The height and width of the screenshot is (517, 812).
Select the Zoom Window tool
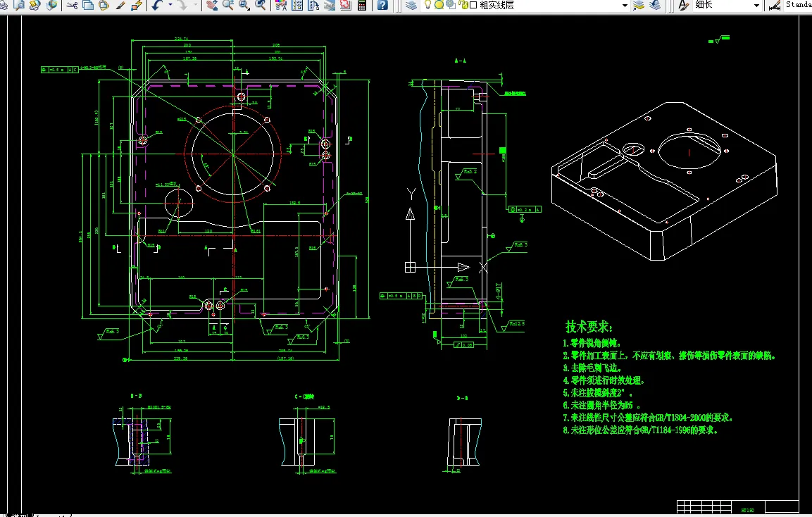pyautogui.click(x=244, y=5)
